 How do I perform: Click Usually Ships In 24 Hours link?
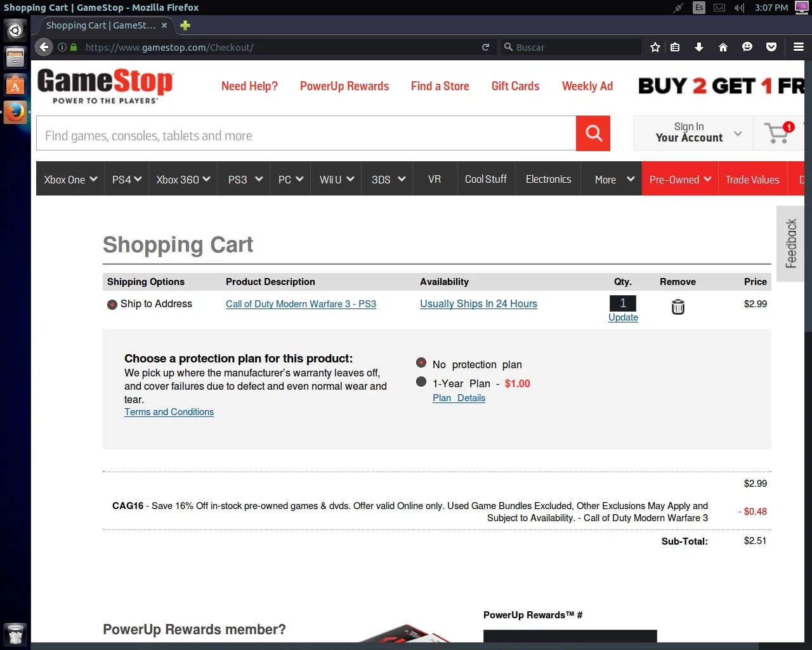(478, 304)
